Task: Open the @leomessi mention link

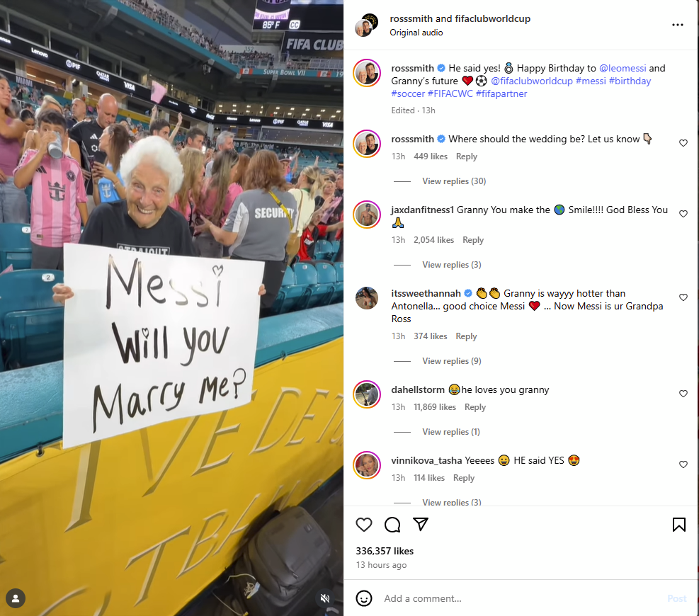Action: click(x=623, y=68)
